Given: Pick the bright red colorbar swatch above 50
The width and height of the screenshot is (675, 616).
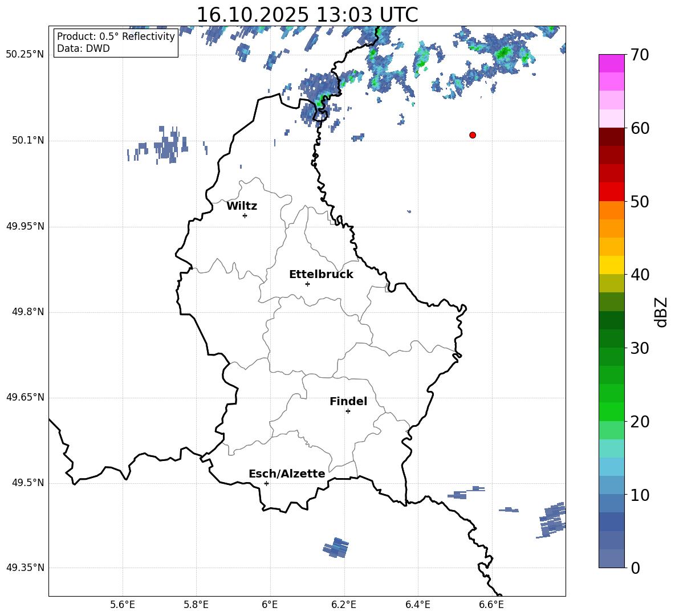Looking at the screenshot, I should pyautogui.click(x=612, y=191).
